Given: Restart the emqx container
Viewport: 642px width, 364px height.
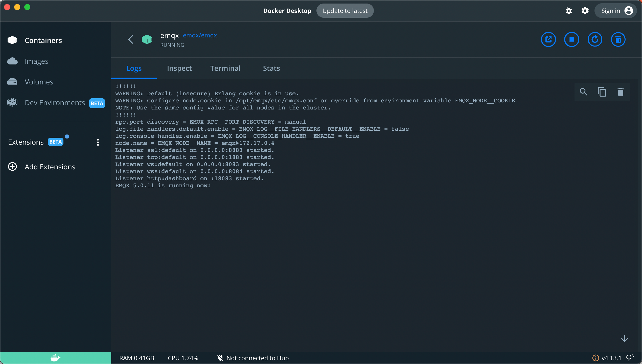Looking at the screenshot, I should pos(595,39).
